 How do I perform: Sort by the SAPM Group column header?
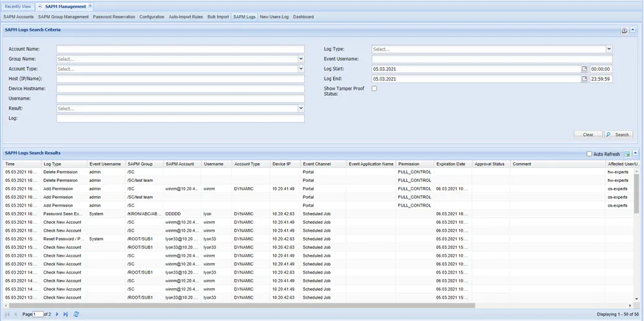[144, 164]
